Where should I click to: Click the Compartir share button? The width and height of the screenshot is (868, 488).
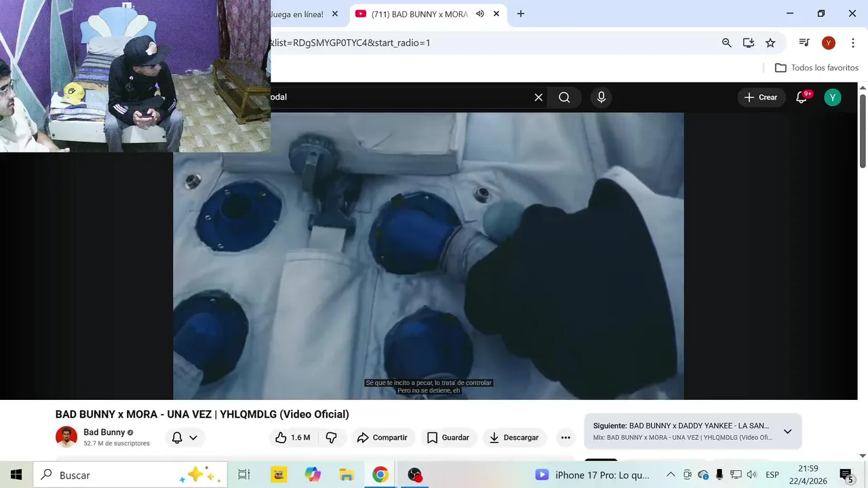click(x=382, y=438)
